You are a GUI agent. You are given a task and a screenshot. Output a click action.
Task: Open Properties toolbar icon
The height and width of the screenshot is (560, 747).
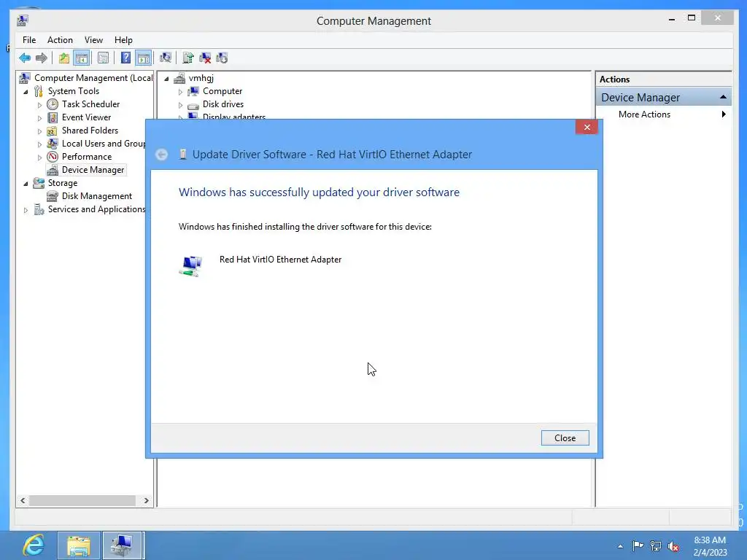point(103,58)
